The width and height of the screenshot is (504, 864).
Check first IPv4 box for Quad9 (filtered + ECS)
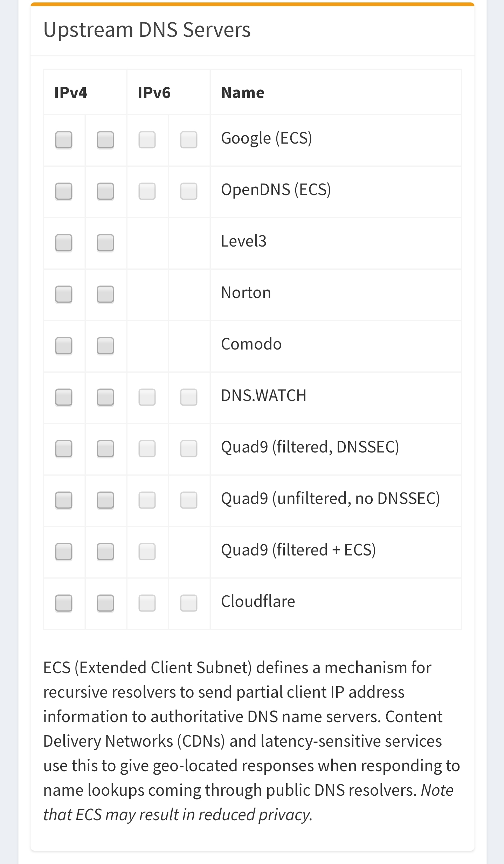pyautogui.click(x=64, y=552)
